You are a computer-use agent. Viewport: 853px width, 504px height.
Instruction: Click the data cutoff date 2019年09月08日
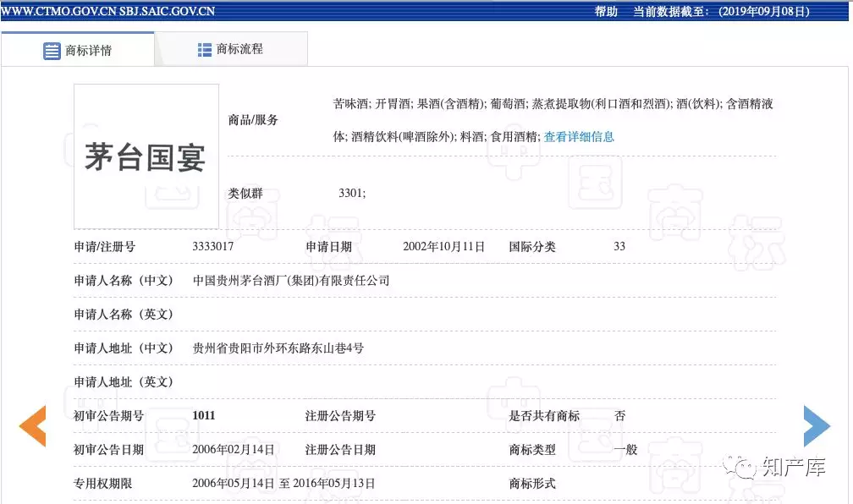tap(764, 12)
